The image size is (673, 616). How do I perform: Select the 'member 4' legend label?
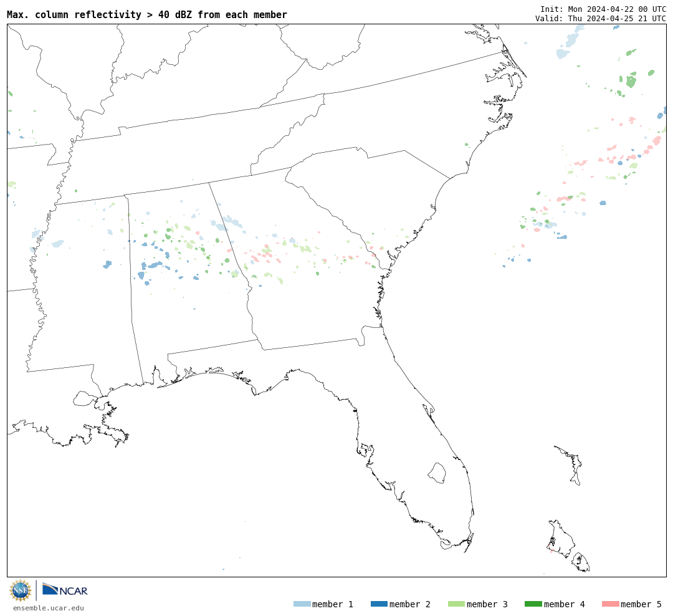[565, 604]
